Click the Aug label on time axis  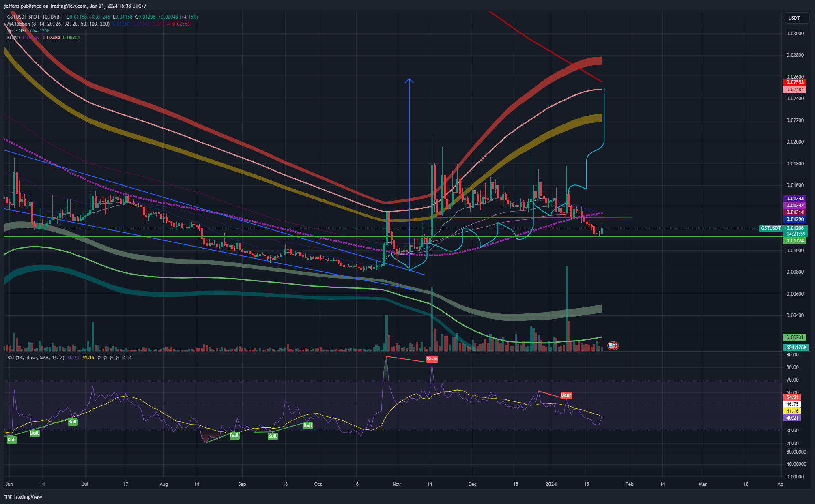pyautogui.click(x=163, y=484)
